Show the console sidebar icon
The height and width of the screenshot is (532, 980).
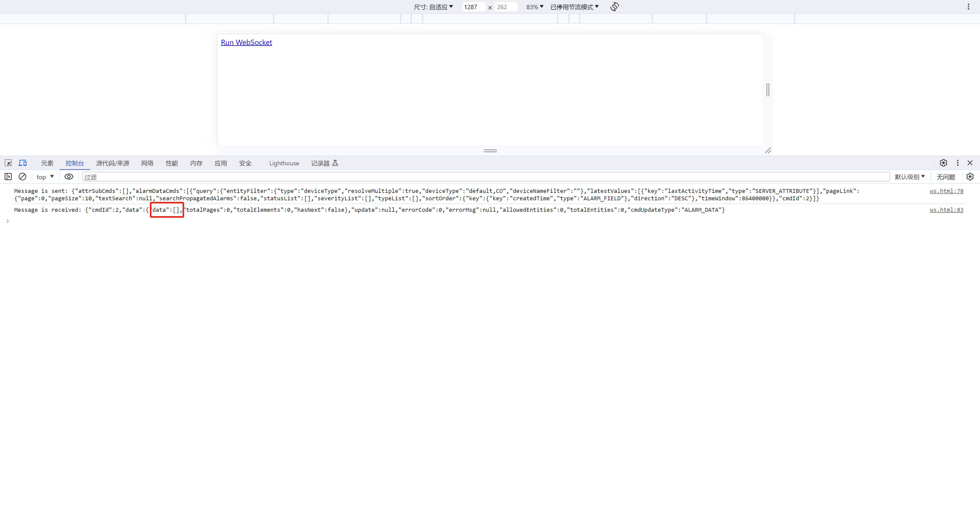coord(8,177)
